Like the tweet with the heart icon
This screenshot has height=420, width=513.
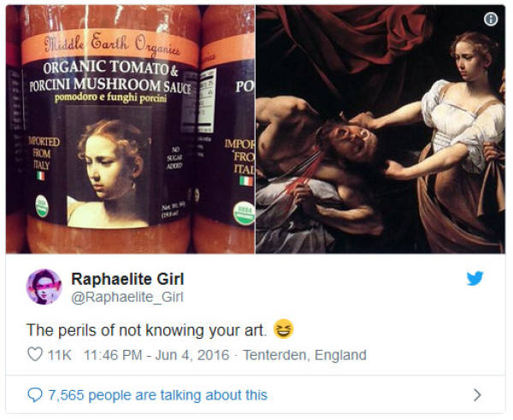coord(35,355)
